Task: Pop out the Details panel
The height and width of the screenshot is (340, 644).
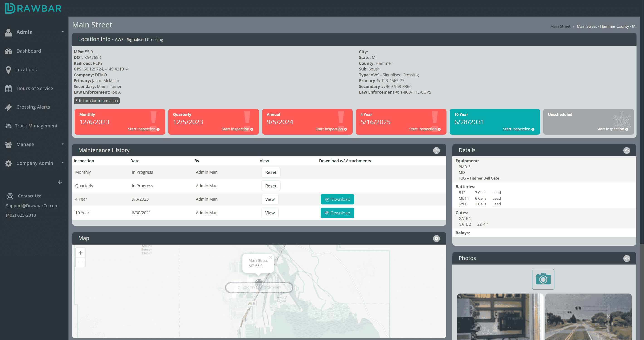Action: [x=627, y=150]
